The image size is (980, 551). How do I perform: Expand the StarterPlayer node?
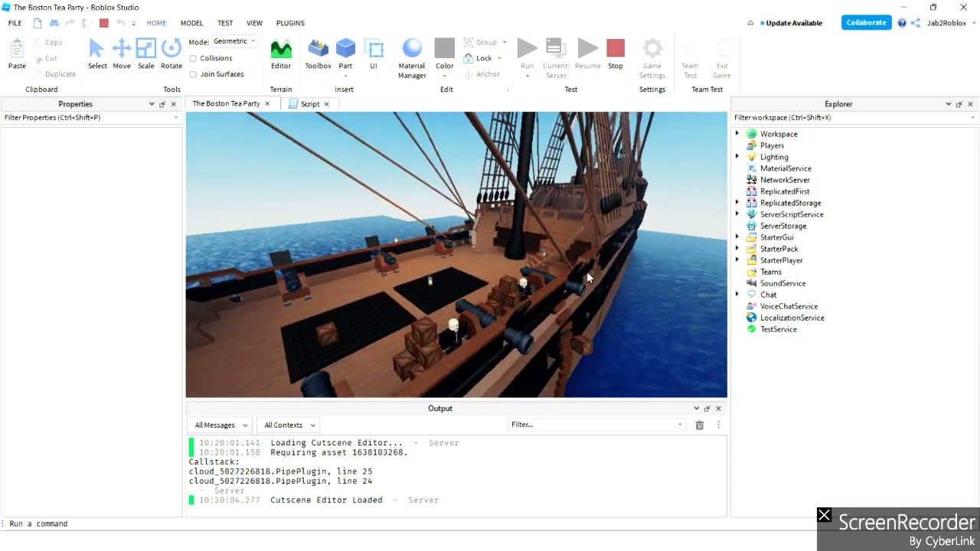[737, 260]
